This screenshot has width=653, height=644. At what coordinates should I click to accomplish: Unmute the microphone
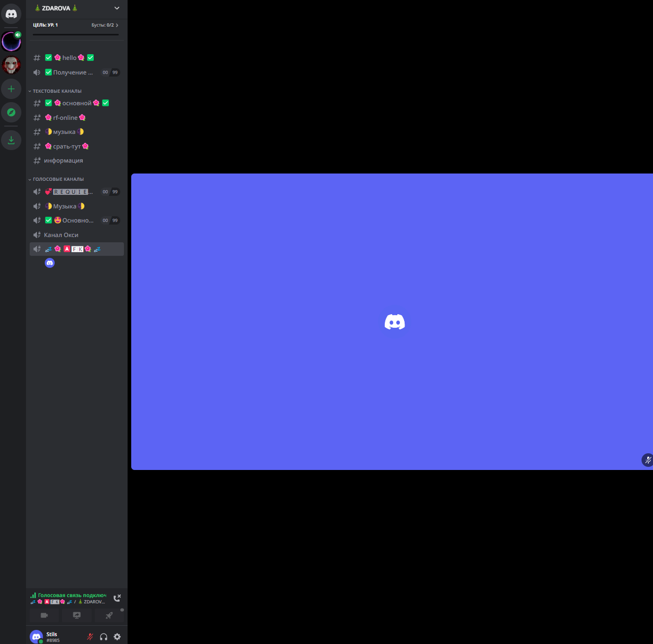(90, 637)
